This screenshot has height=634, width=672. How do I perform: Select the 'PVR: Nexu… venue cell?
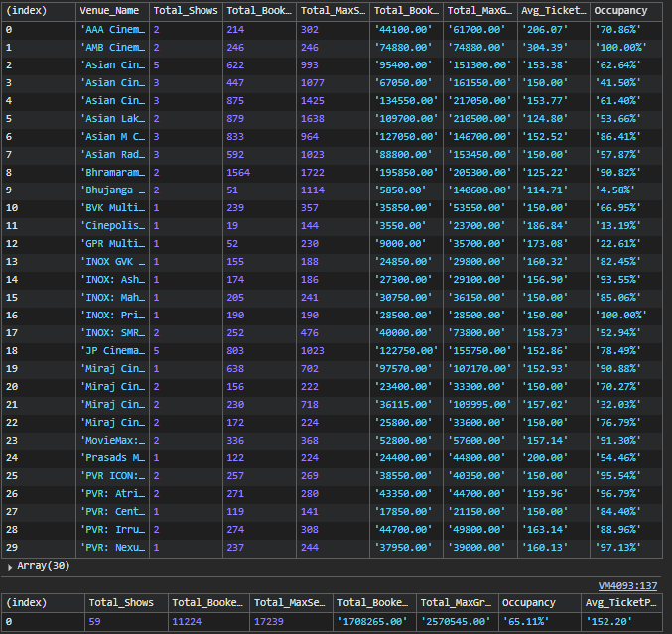click(113, 547)
